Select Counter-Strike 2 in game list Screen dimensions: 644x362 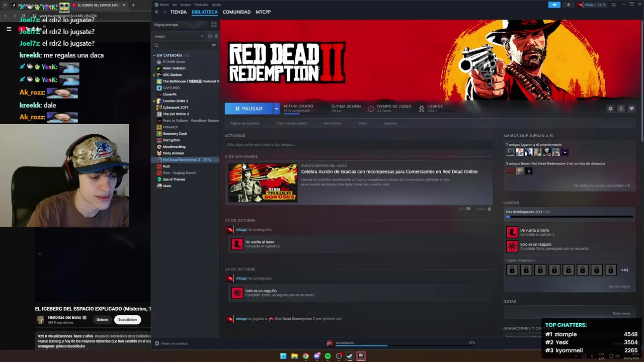(175, 101)
